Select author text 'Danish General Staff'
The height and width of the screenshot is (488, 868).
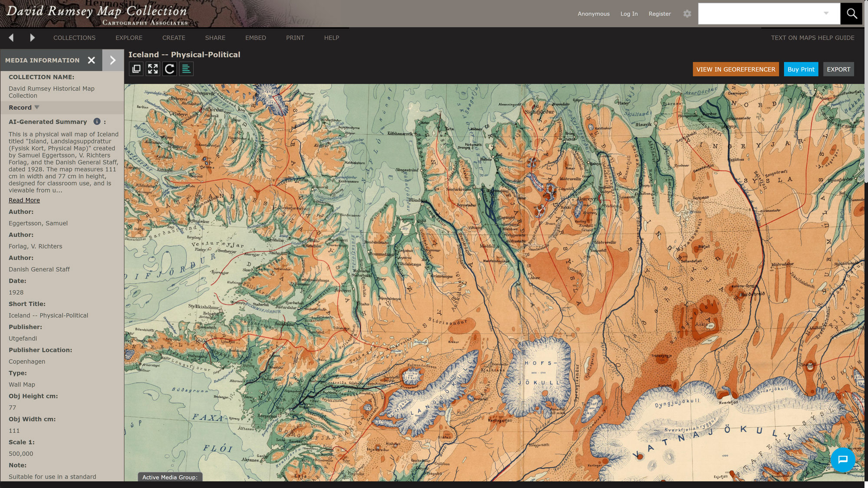pos(39,269)
